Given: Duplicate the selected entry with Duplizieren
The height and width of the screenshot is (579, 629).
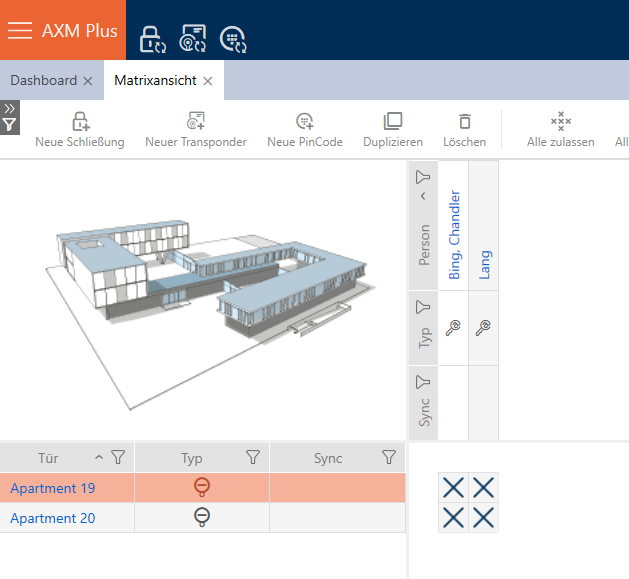Looking at the screenshot, I should [x=393, y=130].
